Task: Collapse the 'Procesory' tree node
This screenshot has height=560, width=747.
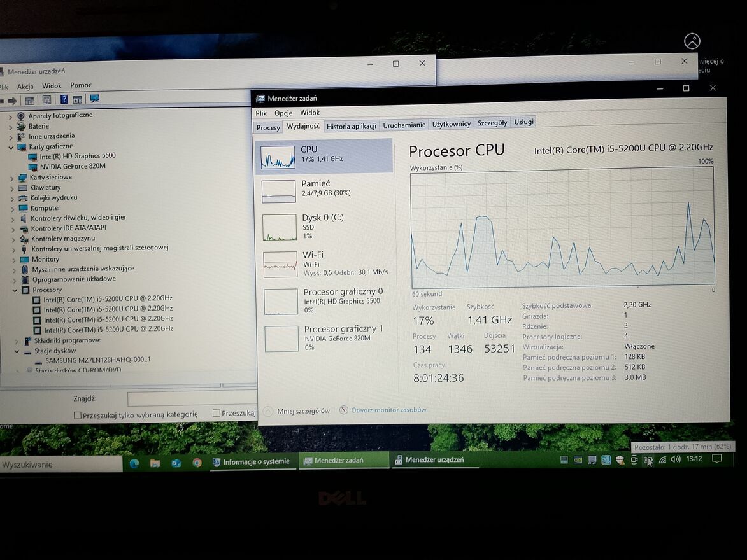Action: click(x=15, y=290)
